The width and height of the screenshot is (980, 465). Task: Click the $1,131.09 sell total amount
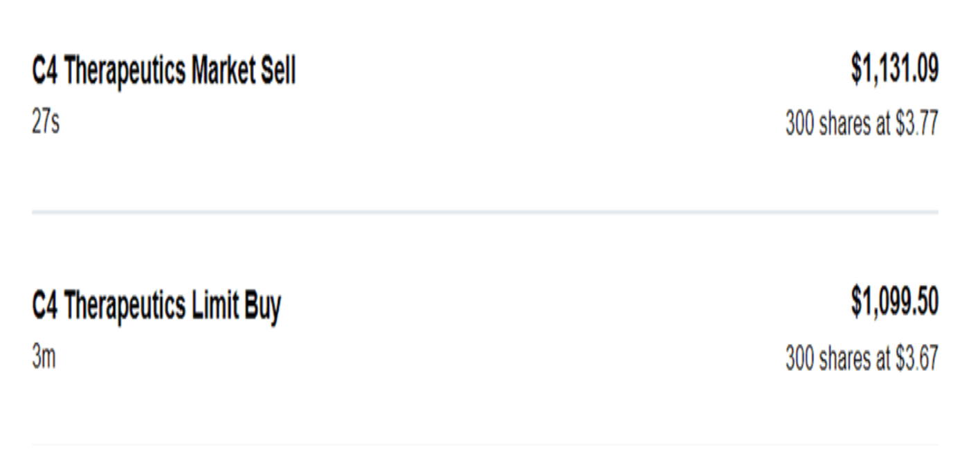(x=894, y=70)
